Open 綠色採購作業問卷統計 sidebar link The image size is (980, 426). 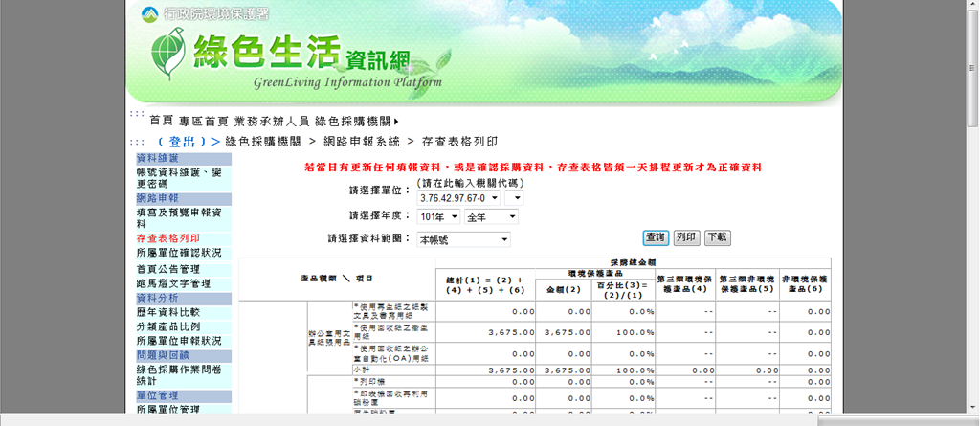point(179,374)
